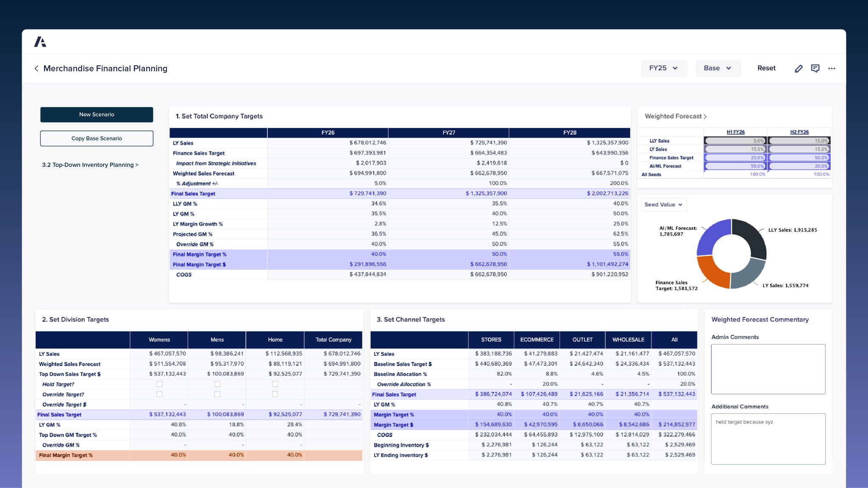
Task: Open the three-dot more options menu
Action: 832,69
